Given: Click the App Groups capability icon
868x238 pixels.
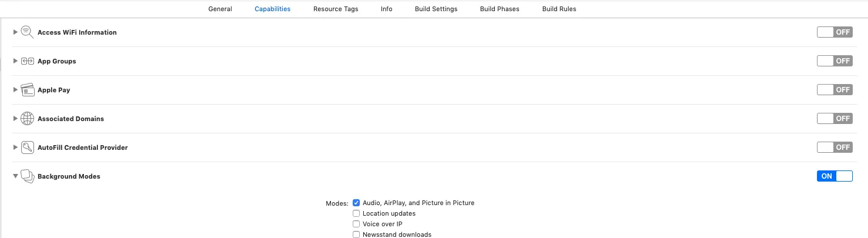Looking at the screenshot, I should point(28,61).
